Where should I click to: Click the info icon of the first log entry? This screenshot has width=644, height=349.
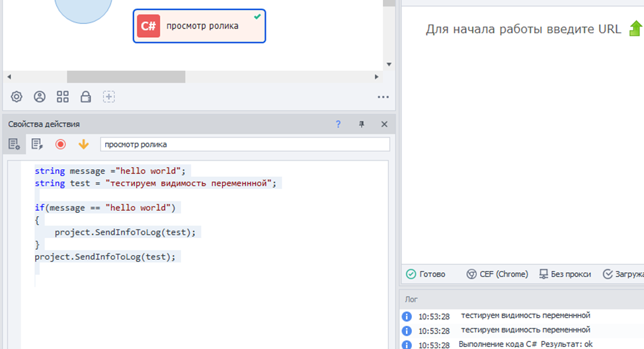pyautogui.click(x=407, y=316)
